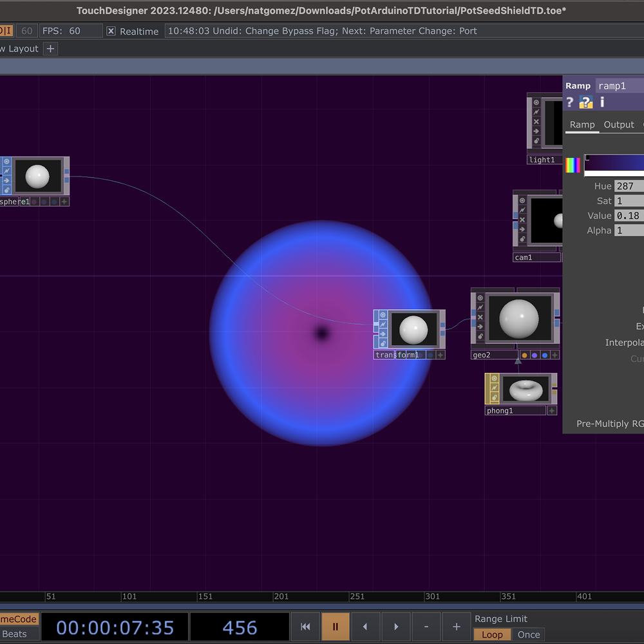Switch to the Output tab in the Ramp panel
Image resolution: width=644 pixels, height=644 pixels.
(618, 124)
